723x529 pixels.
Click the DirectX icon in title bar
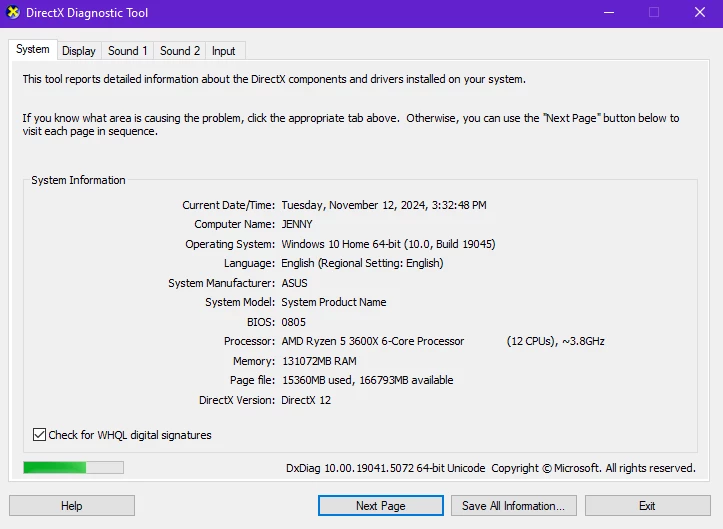[13, 12]
